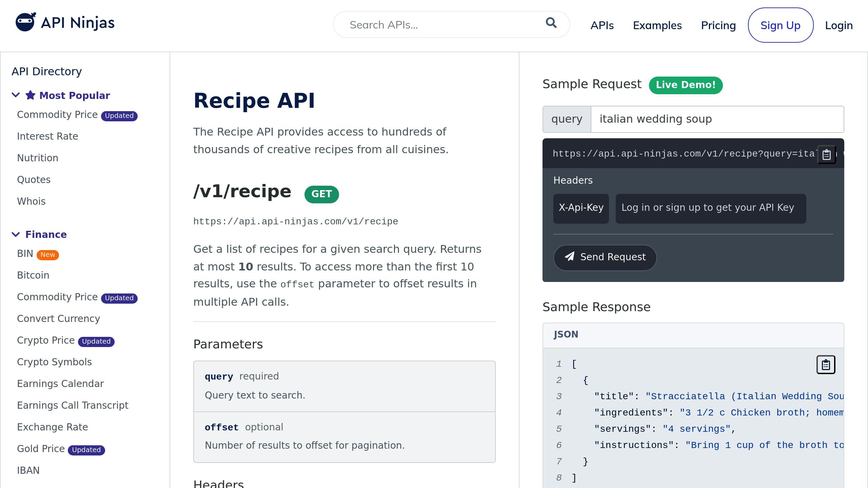The image size is (868, 488).
Task: Click the GET method badge
Action: click(x=321, y=194)
